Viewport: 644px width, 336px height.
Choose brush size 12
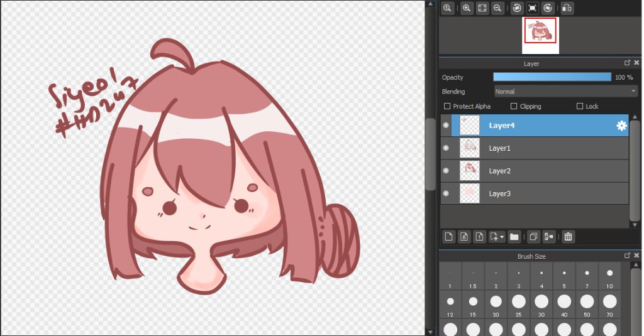(x=450, y=305)
